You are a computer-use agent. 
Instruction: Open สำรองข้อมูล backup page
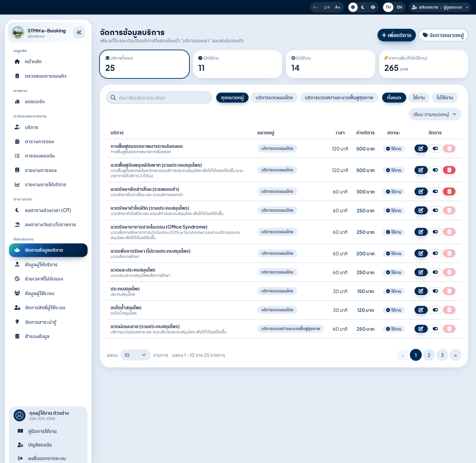[48, 336]
